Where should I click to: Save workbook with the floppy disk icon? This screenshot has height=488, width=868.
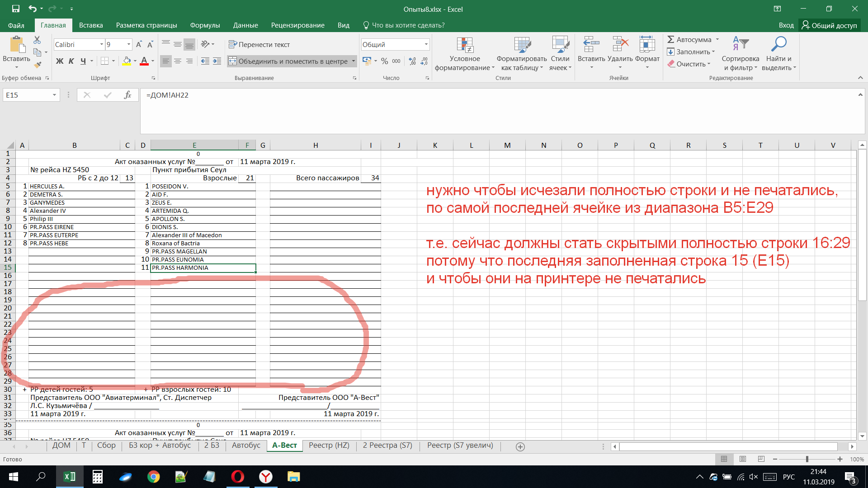tap(16, 9)
